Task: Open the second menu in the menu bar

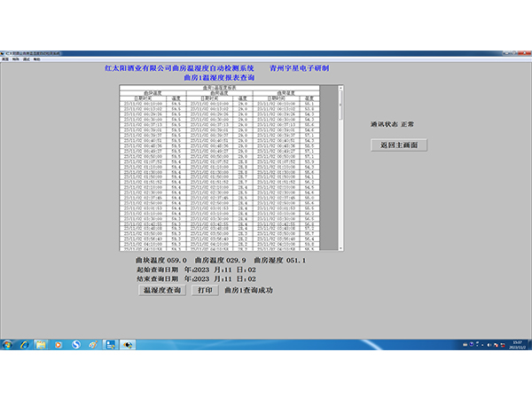Action: click(x=16, y=59)
